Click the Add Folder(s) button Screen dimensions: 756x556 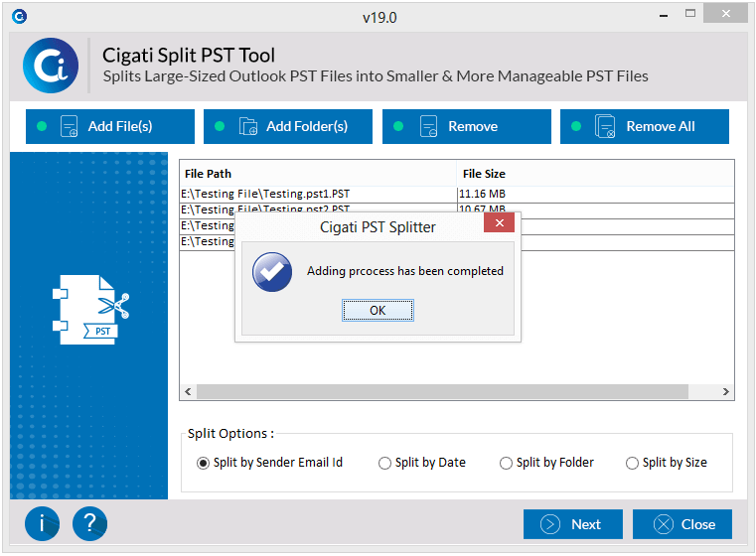pyautogui.click(x=288, y=126)
